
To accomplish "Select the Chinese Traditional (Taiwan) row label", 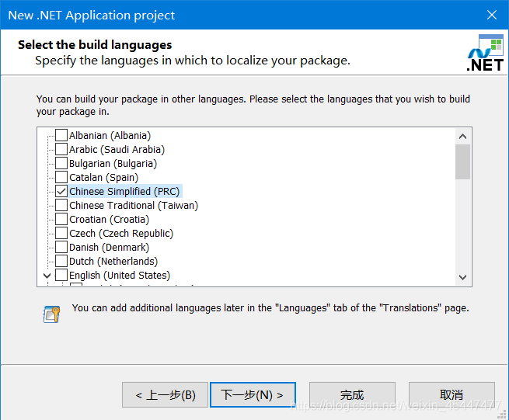I will coord(134,205).
